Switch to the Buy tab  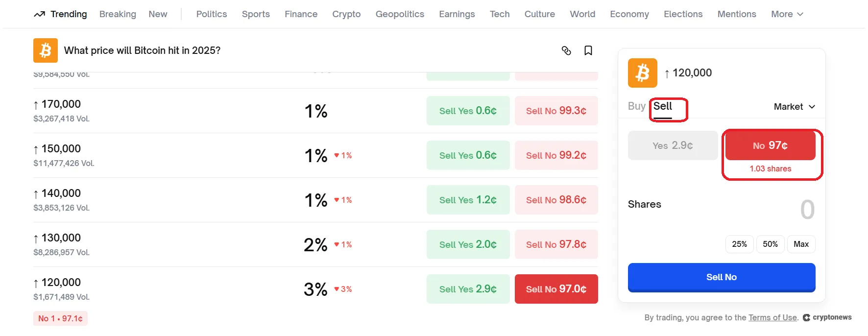pyautogui.click(x=636, y=106)
